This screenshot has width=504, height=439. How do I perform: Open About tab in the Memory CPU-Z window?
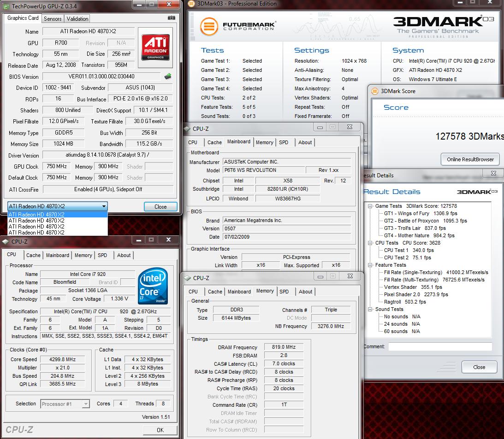tap(305, 292)
